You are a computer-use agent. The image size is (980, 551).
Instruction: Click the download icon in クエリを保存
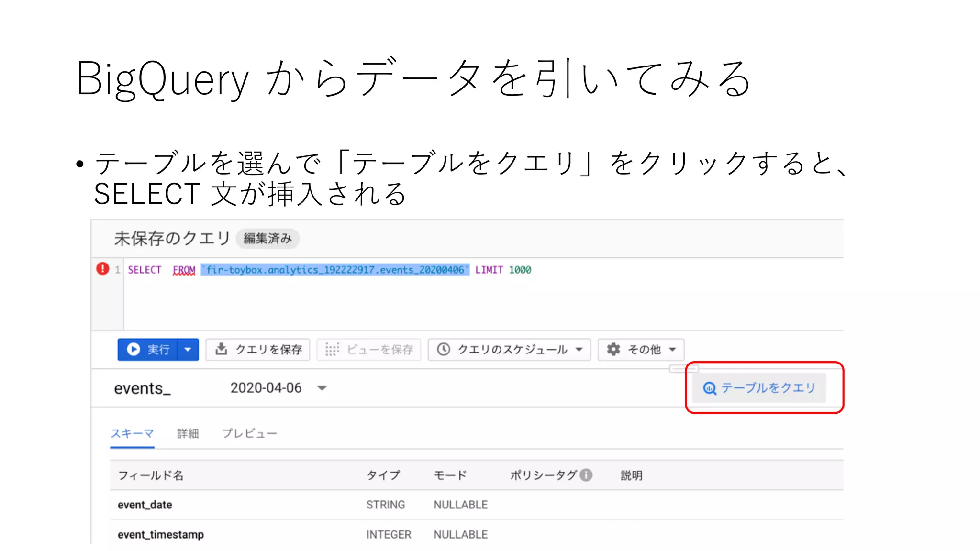point(221,349)
